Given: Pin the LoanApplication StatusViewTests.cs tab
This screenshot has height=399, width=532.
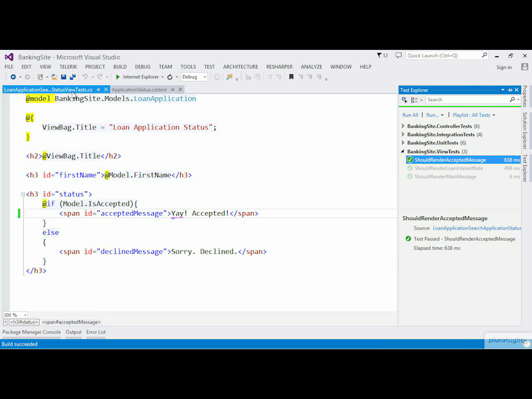Looking at the screenshot, I should (x=98, y=89).
